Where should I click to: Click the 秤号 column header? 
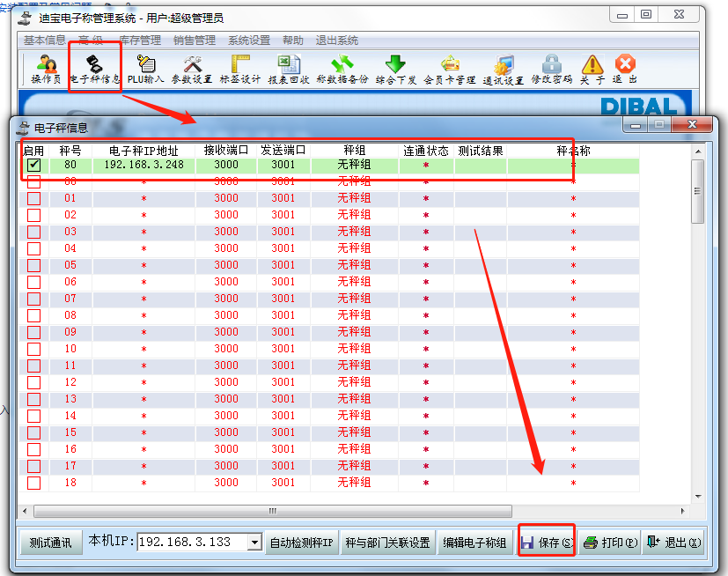click(70, 151)
